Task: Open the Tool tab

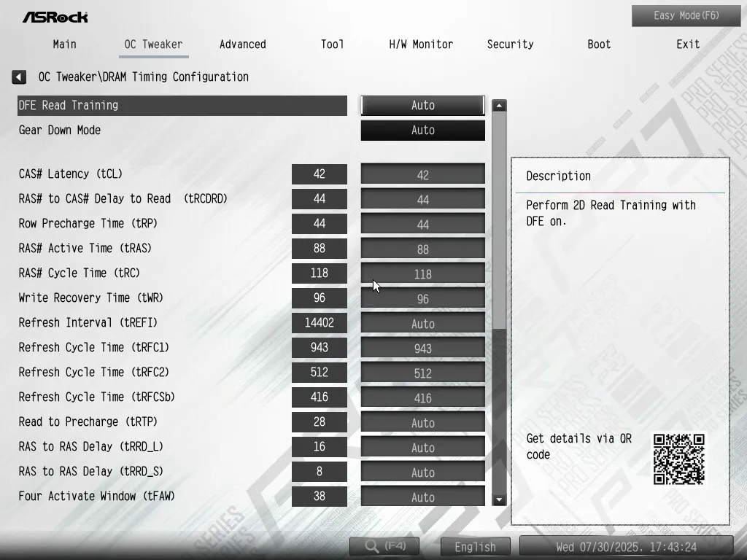Action: pyautogui.click(x=332, y=44)
